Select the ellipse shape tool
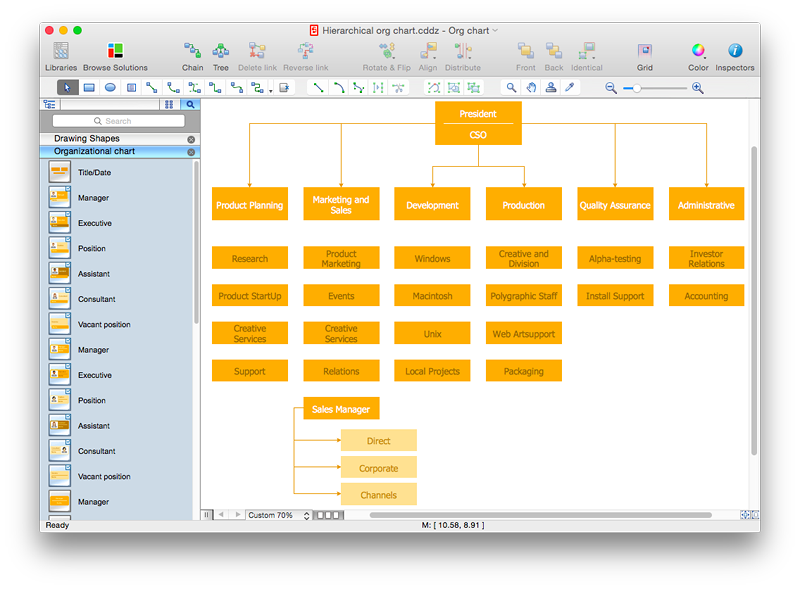The image size is (800, 589). click(110, 88)
